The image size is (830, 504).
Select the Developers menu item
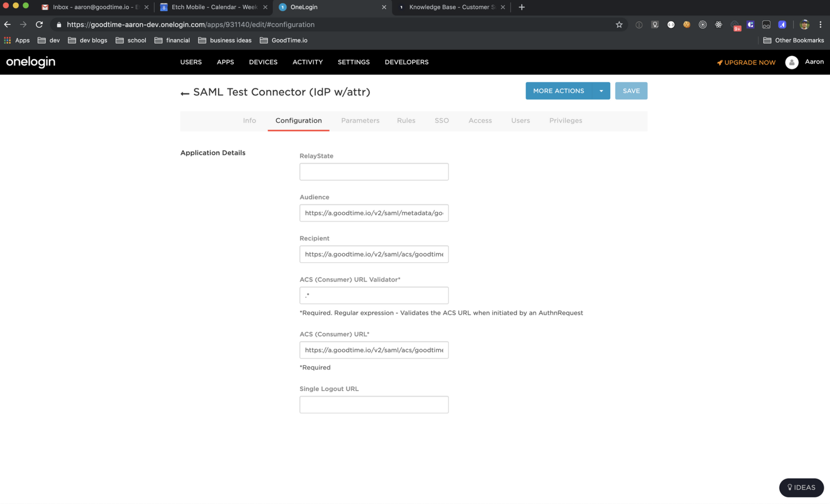[407, 62]
